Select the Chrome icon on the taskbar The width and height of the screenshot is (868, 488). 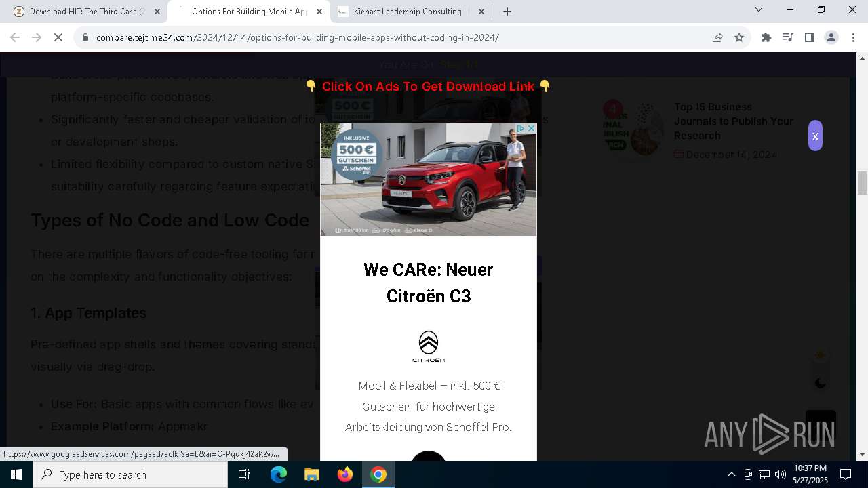(x=378, y=474)
